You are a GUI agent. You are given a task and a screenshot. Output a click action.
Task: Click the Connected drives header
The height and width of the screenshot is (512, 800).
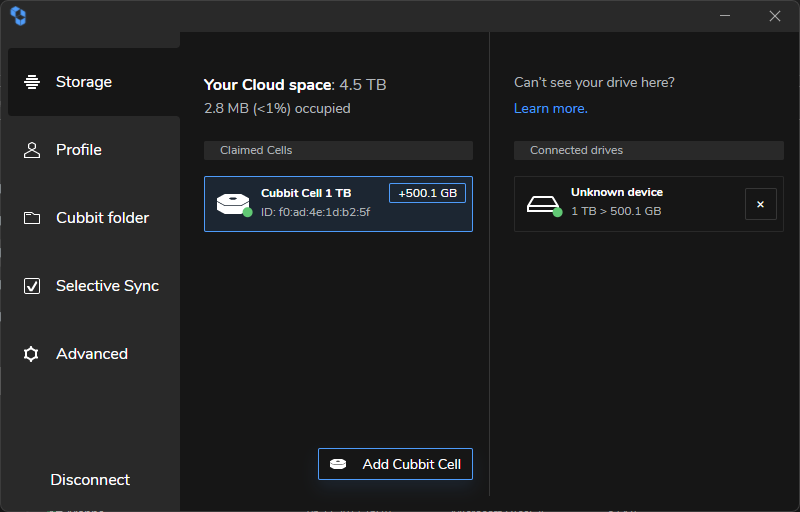click(x=648, y=150)
